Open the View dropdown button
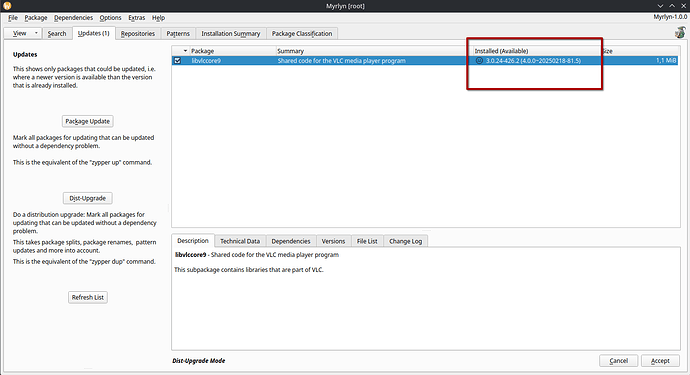This screenshot has width=690, height=375. (23, 33)
